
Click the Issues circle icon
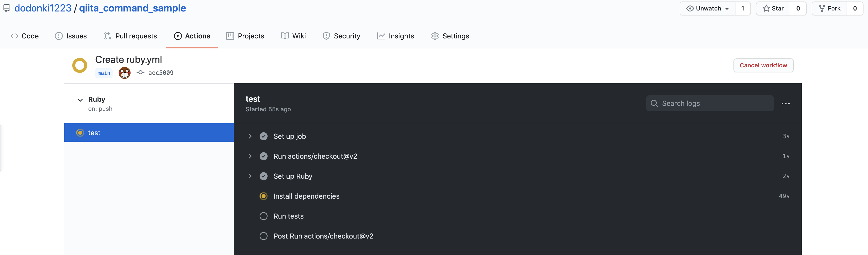click(59, 36)
